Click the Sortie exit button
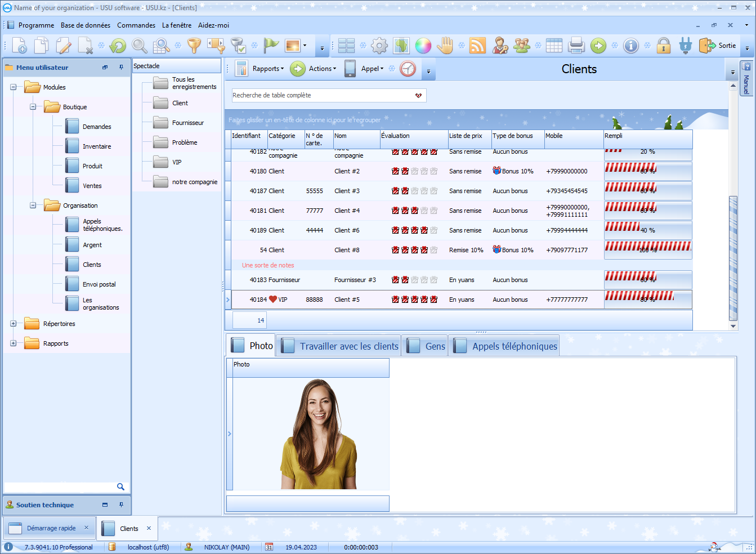This screenshot has width=756, height=554. [x=718, y=46]
